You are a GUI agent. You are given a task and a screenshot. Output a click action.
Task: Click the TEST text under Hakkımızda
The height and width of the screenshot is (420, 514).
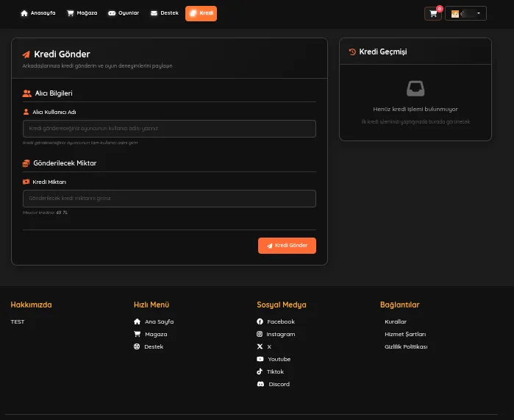pyautogui.click(x=18, y=321)
